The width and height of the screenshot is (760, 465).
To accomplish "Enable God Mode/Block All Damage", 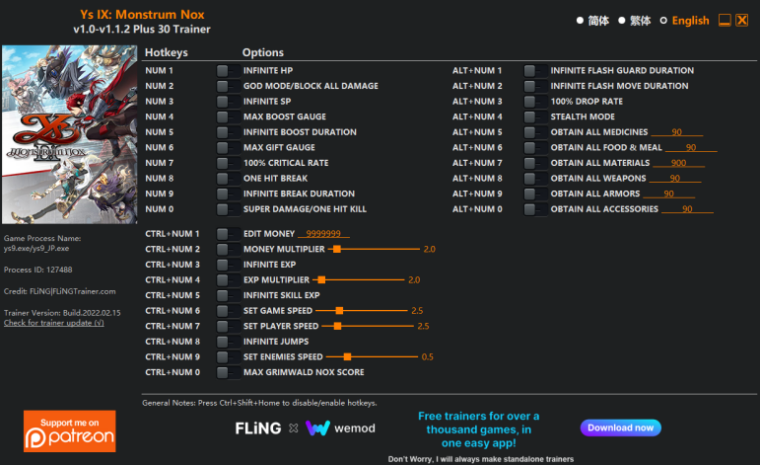I will [x=228, y=86].
